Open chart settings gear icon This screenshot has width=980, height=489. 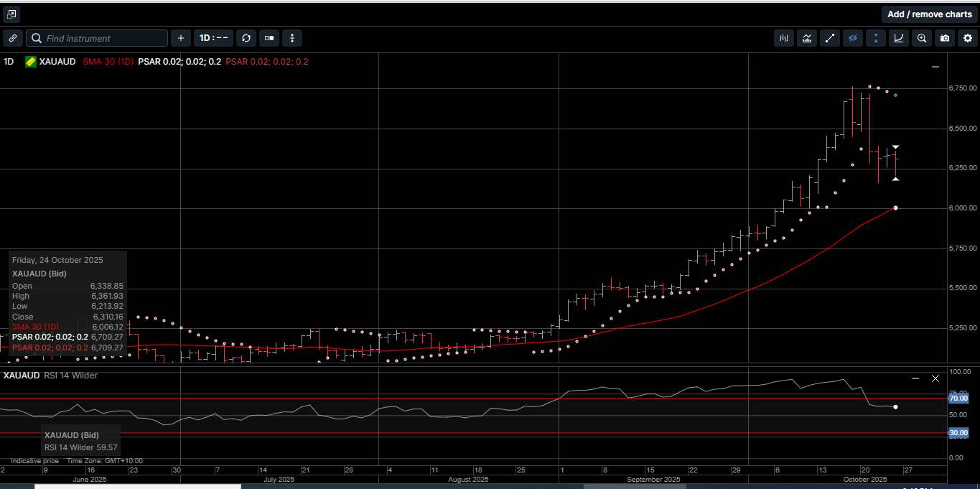coord(967,38)
